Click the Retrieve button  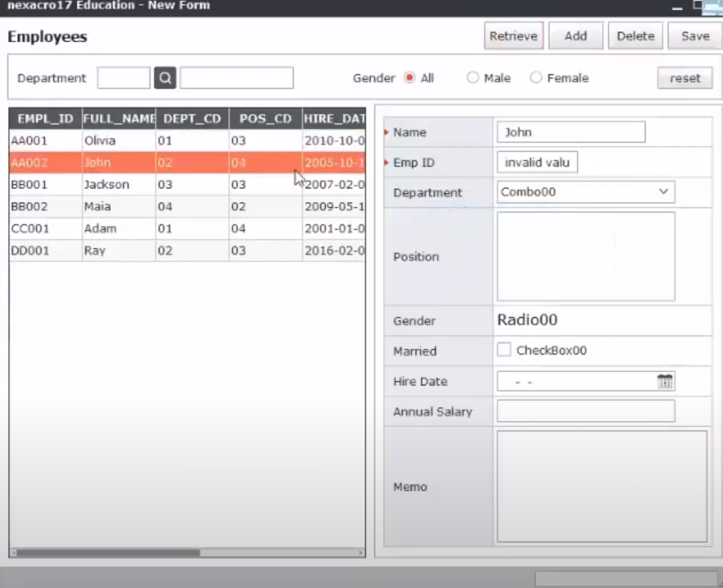pos(514,36)
